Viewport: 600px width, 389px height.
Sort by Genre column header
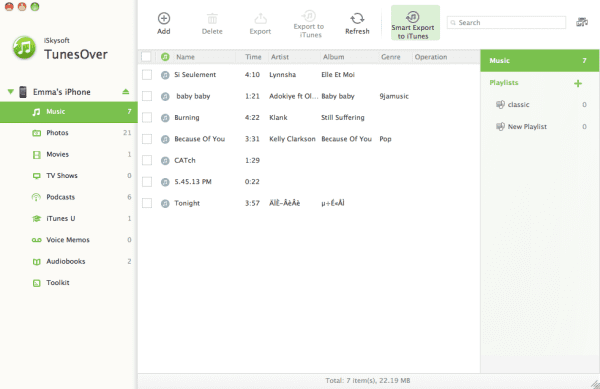pos(391,57)
